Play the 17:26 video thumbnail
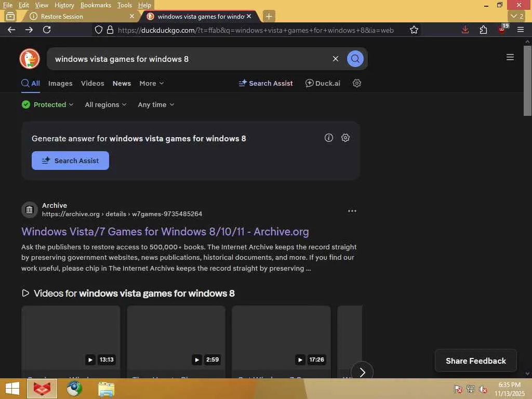Screen dimensions: 532x399 point(281,338)
